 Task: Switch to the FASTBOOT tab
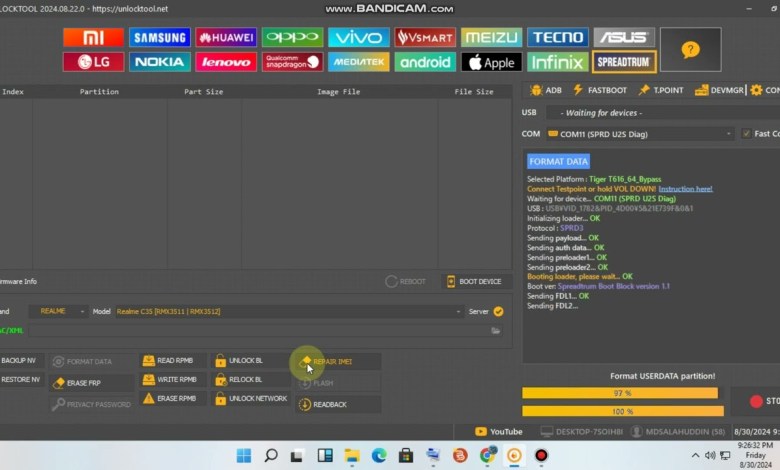pyautogui.click(x=600, y=90)
